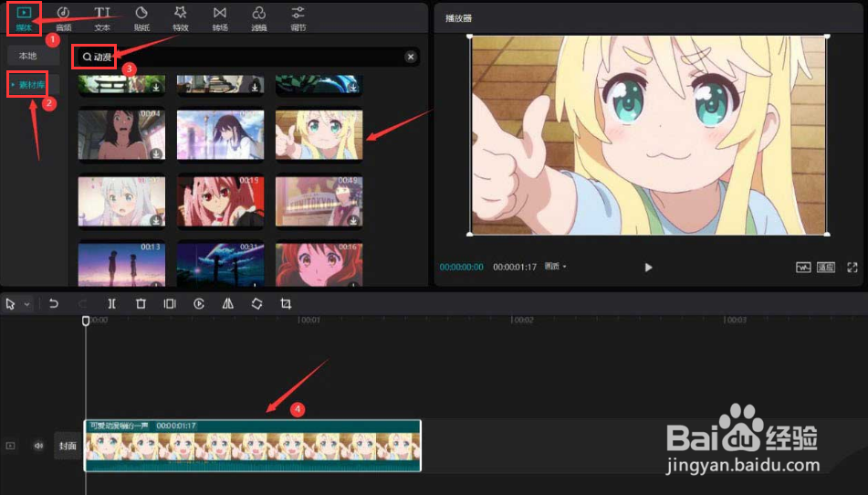Select the Tokyo sign clip 00:49
868x495 pixels.
(319, 201)
